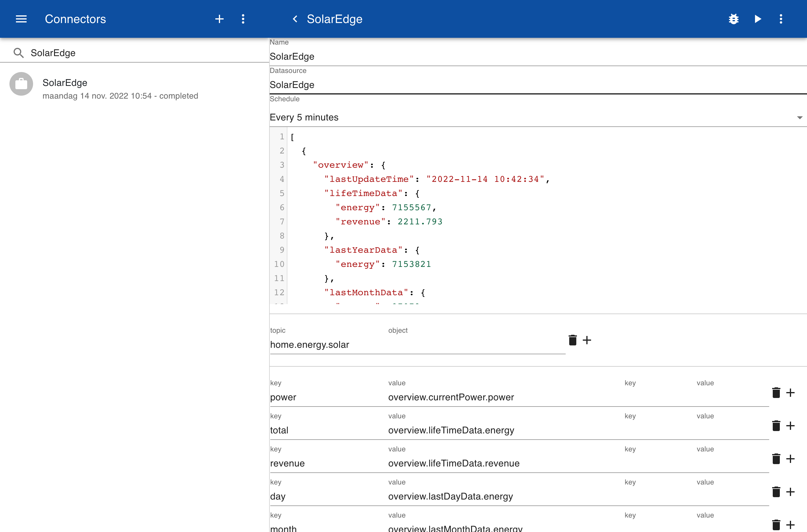This screenshot has height=532, width=807.
Task: Add mapping after the total row
Action: click(x=790, y=425)
